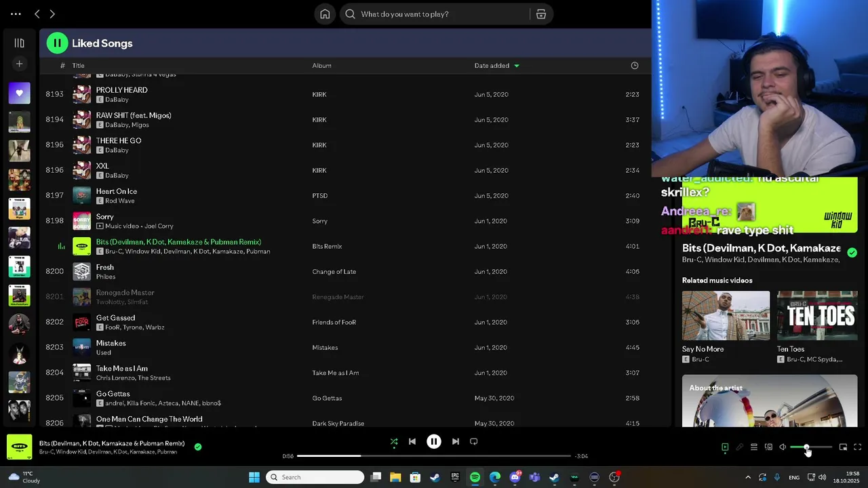Toggle the Now Playing view panel
The image size is (868, 488).
click(x=725, y=447)
